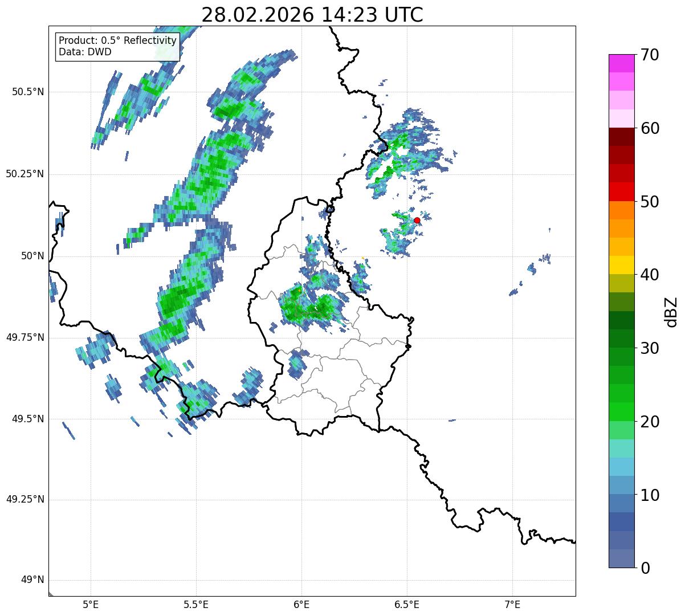
Task: Click the 5.5°E longitude label
Action: pyautogui.click(x=196, y=604)
